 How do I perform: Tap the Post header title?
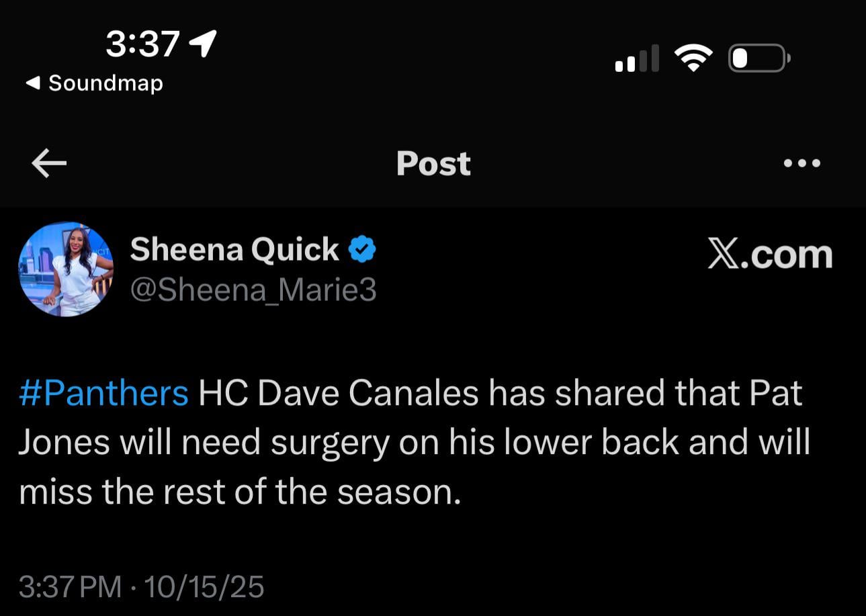tap(433, 163)
